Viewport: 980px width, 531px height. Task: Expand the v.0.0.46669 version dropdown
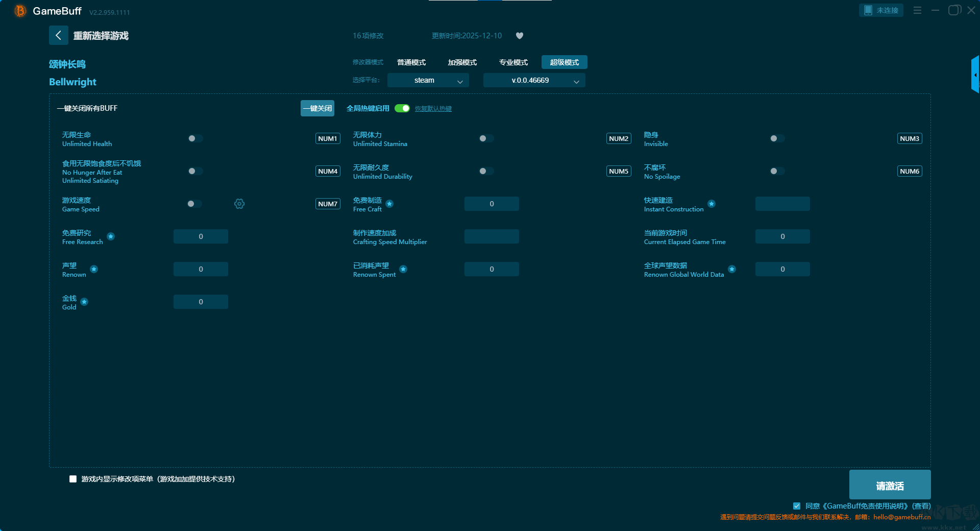tap(534, 81)
